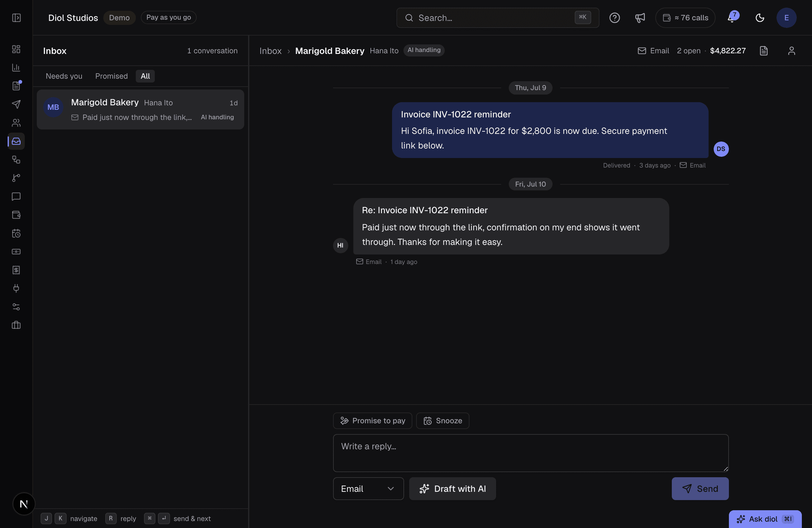Open the sliders settings icon in sidebar
The height and width of the screenshot is (528, 812).
tap(16, 307)
